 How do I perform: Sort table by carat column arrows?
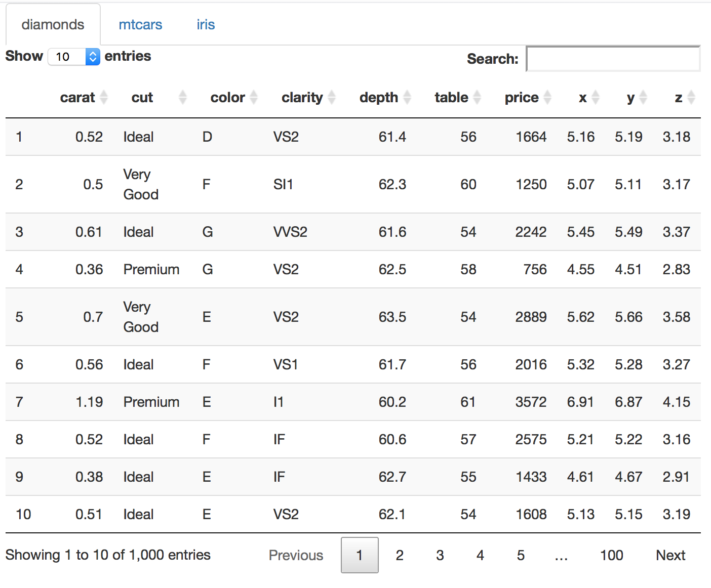pos(104,97)
